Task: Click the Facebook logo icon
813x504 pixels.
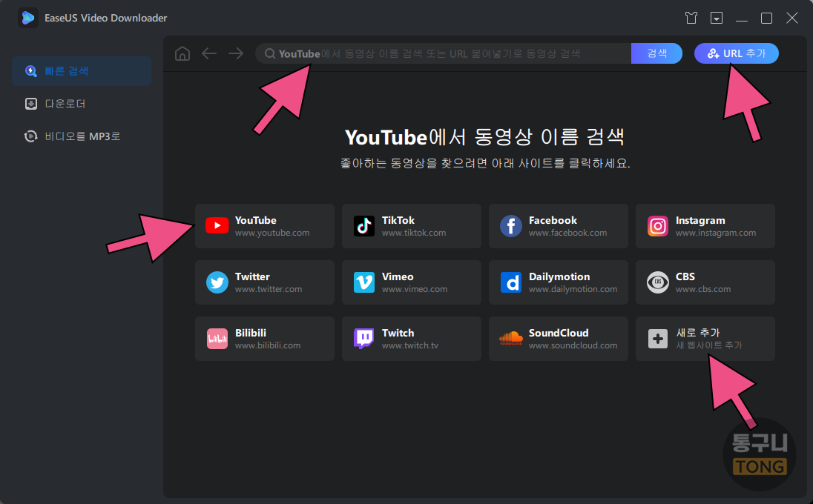Action: (510, 226)
